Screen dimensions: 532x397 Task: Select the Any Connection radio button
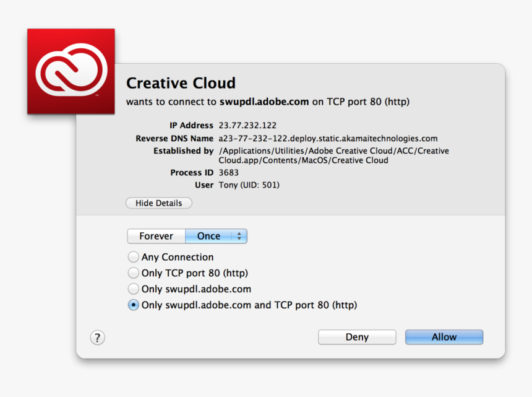pos(134,257)
